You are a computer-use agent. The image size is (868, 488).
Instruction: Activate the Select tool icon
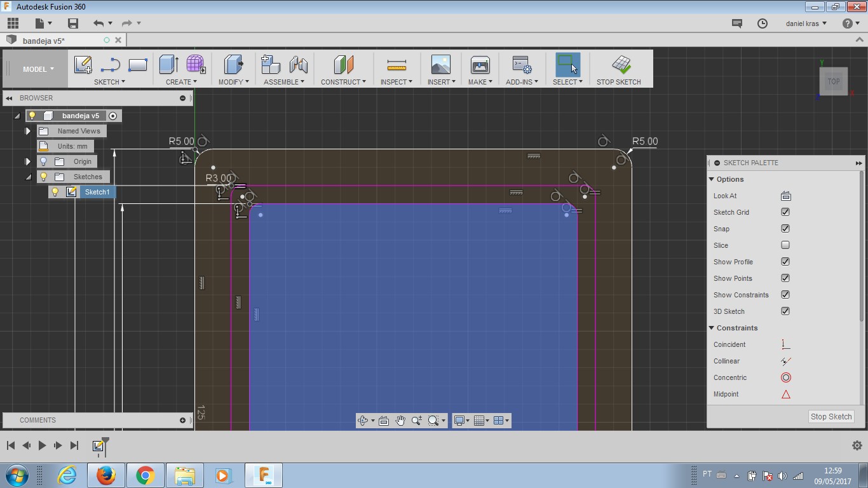tap(567, 64)
